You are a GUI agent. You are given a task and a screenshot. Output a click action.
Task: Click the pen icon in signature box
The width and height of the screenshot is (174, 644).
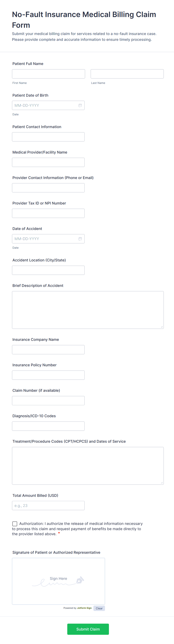[x=80, y=580]
